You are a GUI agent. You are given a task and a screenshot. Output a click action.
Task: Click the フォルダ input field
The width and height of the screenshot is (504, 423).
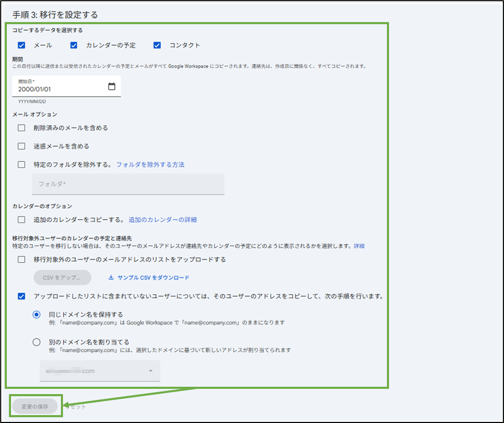pyautogui.click(x=128, y=184)
